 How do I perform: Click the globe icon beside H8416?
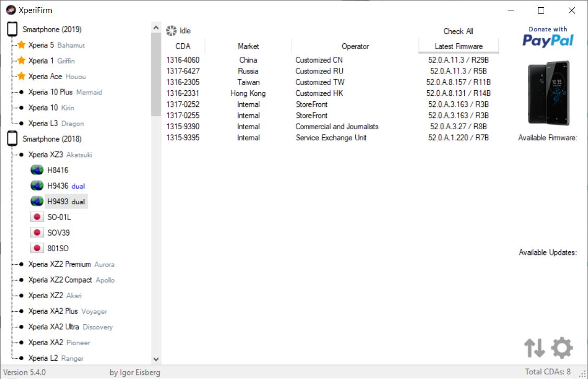point(37,170)
